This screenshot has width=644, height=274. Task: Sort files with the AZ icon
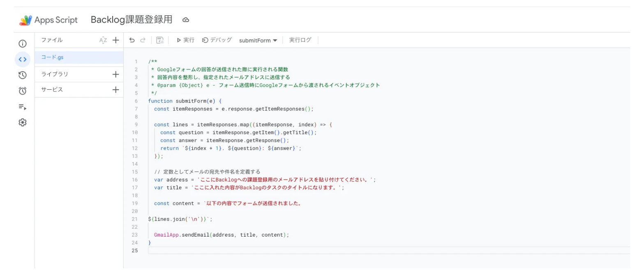[x=103, y=40]
